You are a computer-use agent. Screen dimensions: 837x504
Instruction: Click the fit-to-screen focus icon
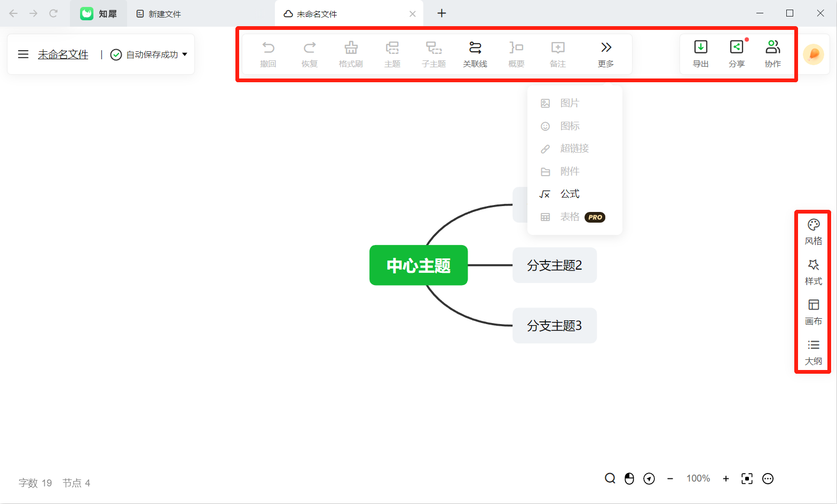747,478
